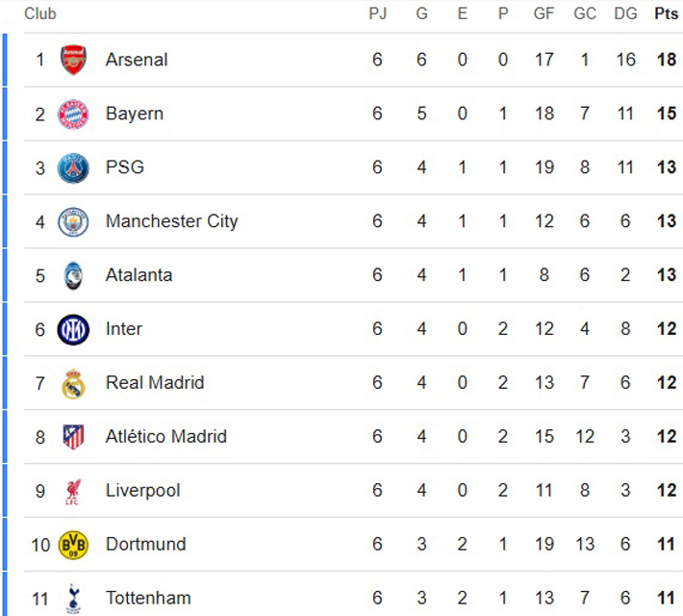Click the Club column header
Image resolution: width=683 pixels, height=616 pixels.
coord(40,13)
